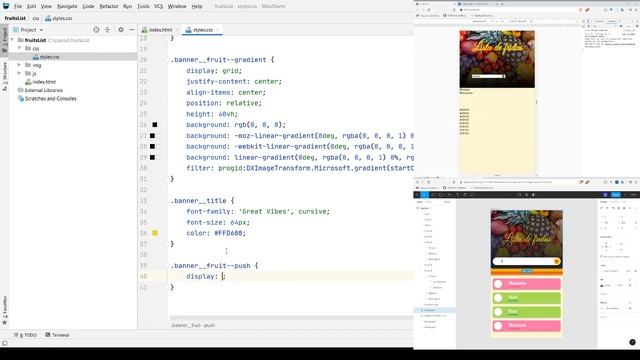Viewport: 640px width, 360px height.
Task: Open the Run menu
Action: tap(127, 7)
